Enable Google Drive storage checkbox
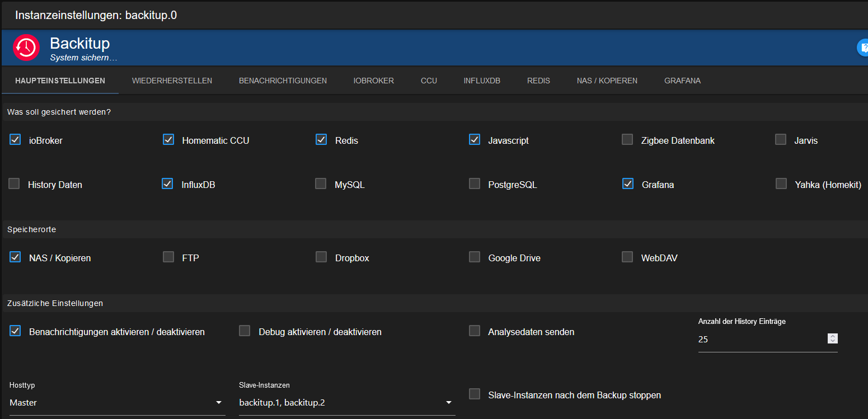 475,257
